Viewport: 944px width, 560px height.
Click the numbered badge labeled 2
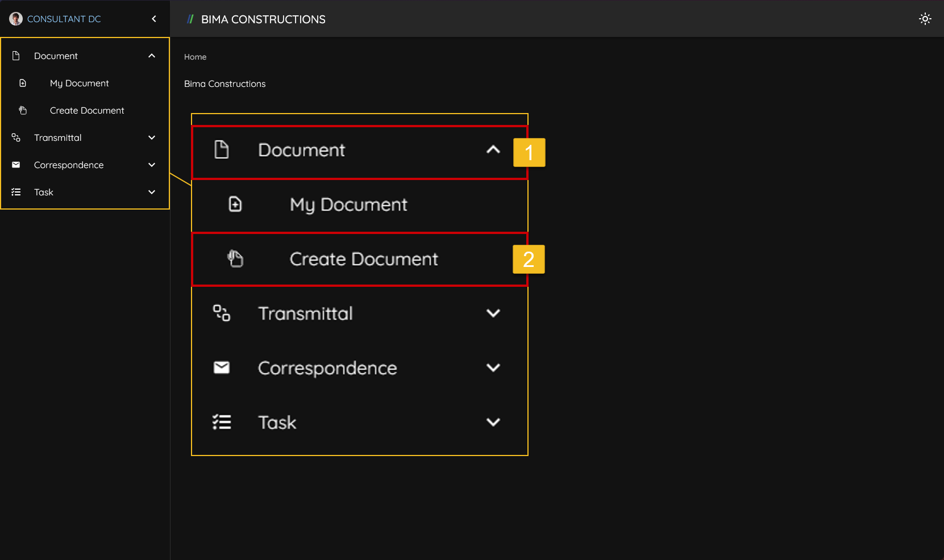click(x=529, y=259)
